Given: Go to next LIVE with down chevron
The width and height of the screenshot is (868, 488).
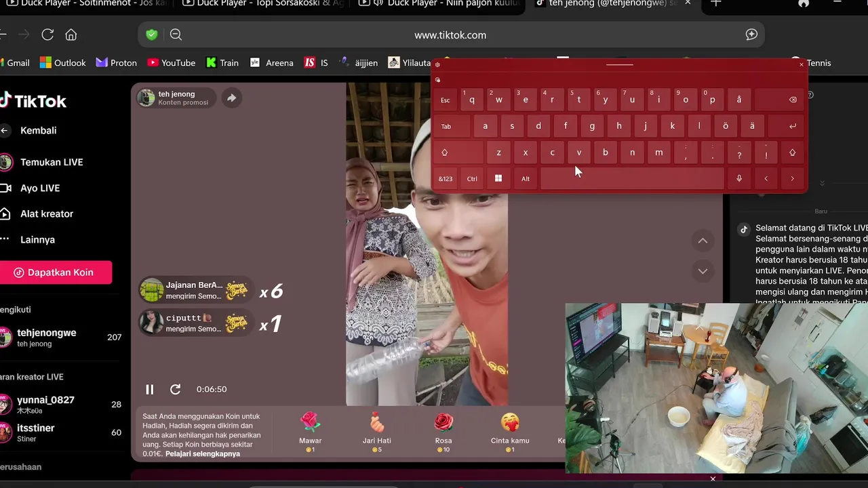Looking at the screenshot, I should click(703, 271).
